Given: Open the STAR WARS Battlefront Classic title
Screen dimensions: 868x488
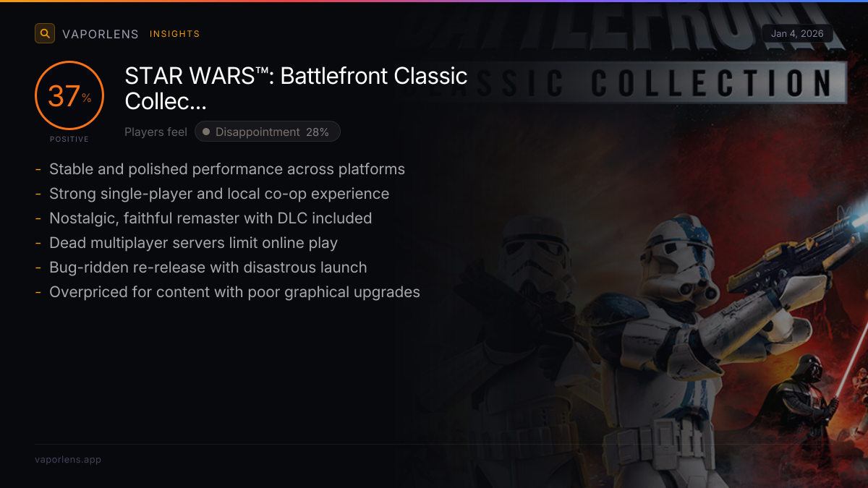Looking at the screenshot, I should pyautogui.click(x=297, y=88).
